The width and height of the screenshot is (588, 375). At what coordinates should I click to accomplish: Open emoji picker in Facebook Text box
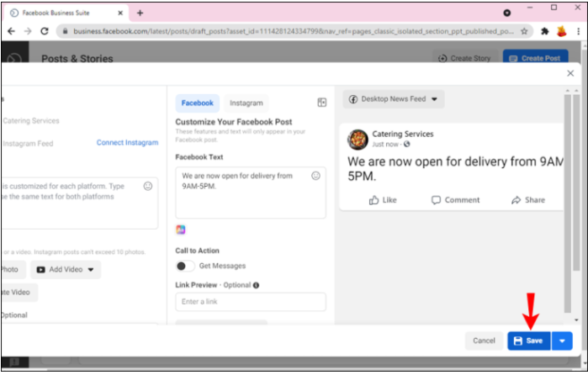tap(315, 176)
